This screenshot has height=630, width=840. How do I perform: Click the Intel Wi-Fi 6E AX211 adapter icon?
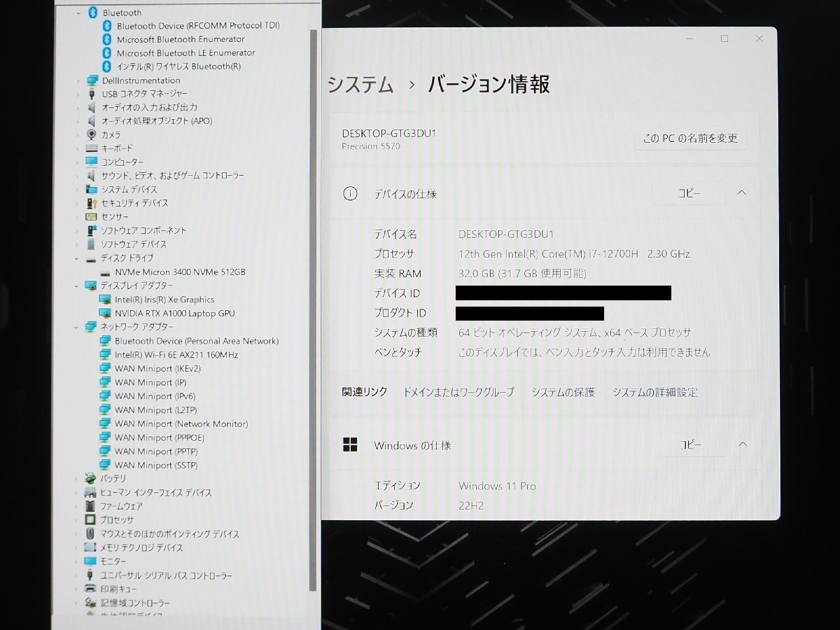(x=105, y=354)
